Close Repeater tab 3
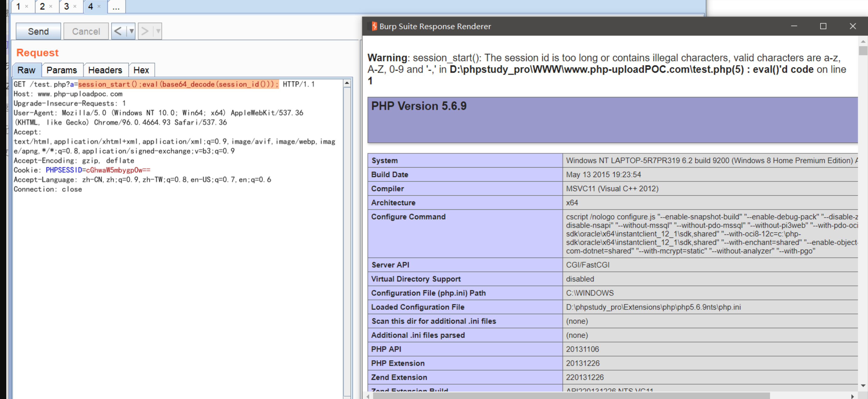The image size is (868, 399). click(75, 7)
